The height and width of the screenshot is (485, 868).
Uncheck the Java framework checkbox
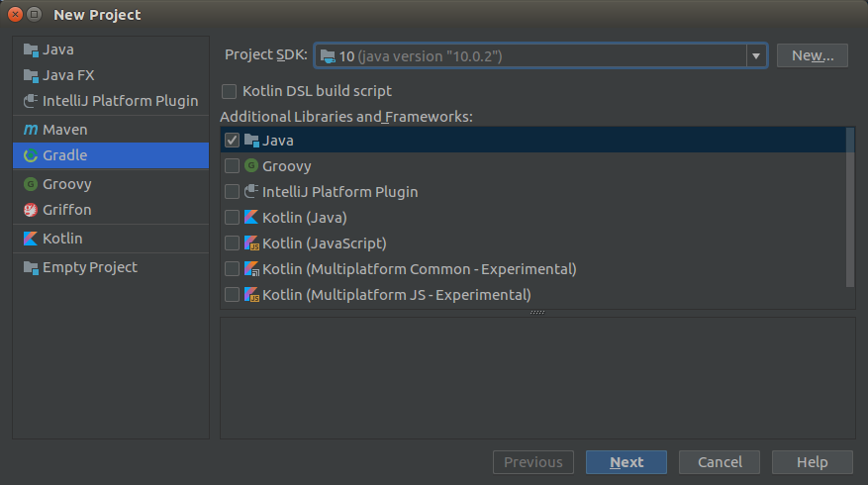point(232,141)
